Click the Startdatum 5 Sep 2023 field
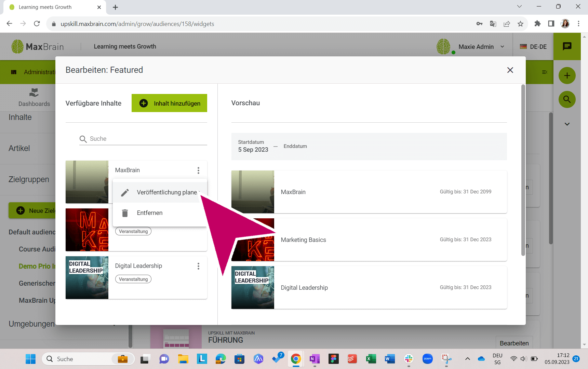The height and width of the screenshot is (369, 588). tap(253, 146)
